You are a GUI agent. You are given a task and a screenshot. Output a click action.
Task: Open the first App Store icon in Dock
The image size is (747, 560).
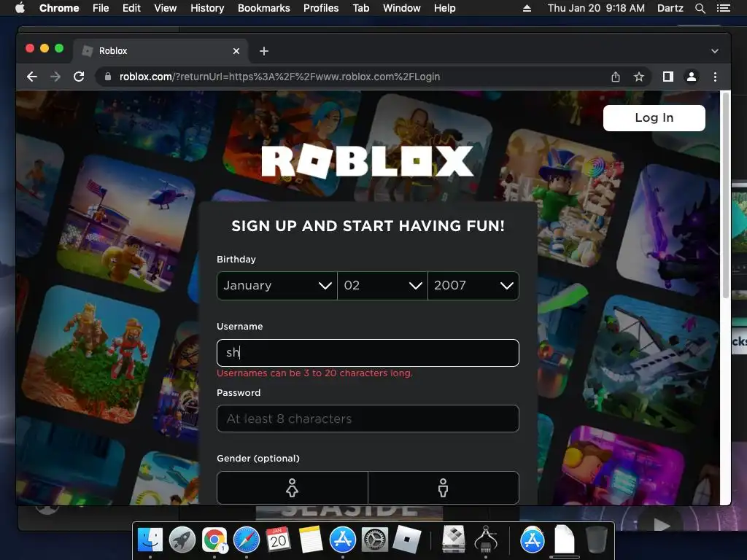(x=343, y=540)
